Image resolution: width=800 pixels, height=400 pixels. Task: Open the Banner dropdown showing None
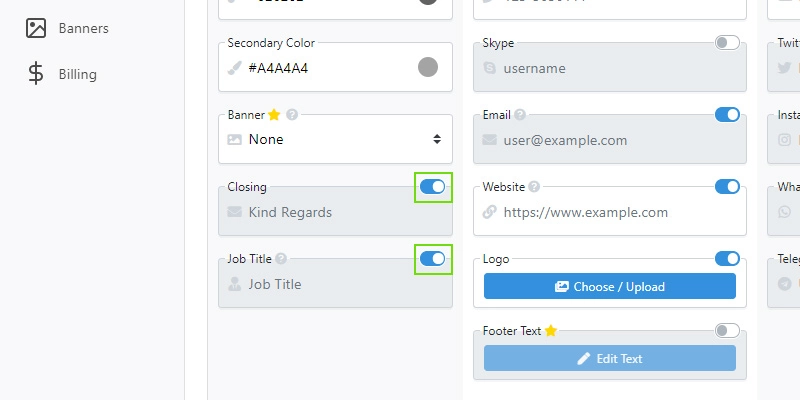(x=335, y=139)
